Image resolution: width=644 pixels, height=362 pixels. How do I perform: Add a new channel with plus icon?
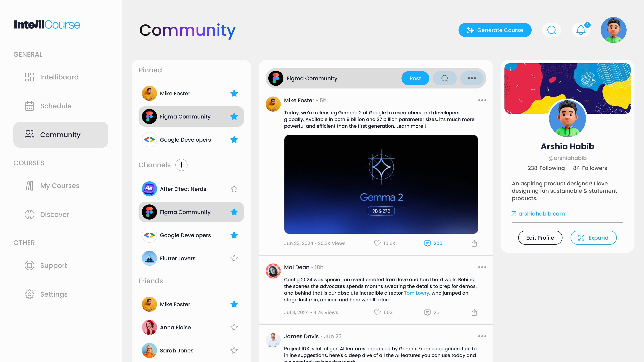(181, 165)
